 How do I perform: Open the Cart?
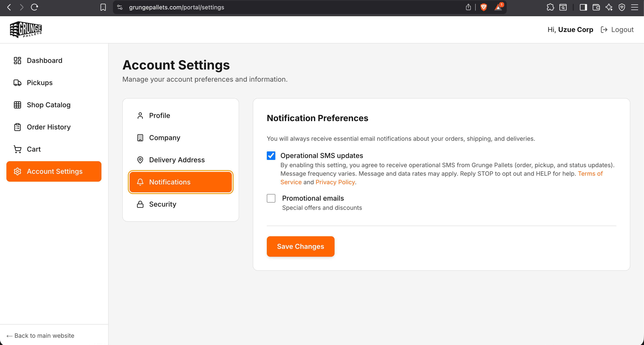point(34,149)
